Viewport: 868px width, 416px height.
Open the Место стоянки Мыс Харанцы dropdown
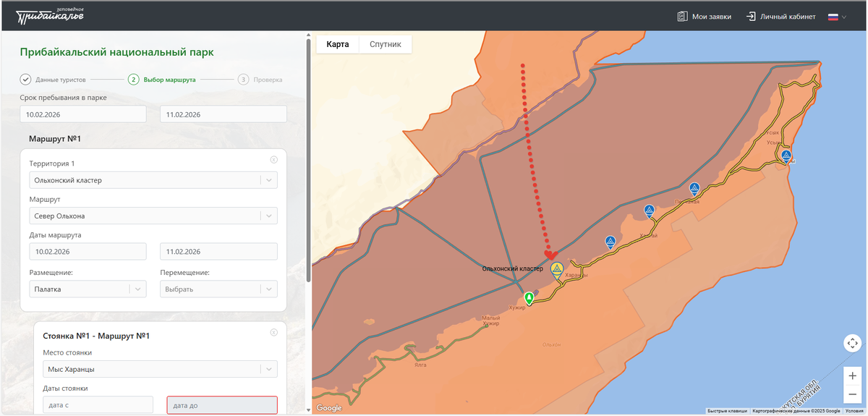tap(160, 369)
